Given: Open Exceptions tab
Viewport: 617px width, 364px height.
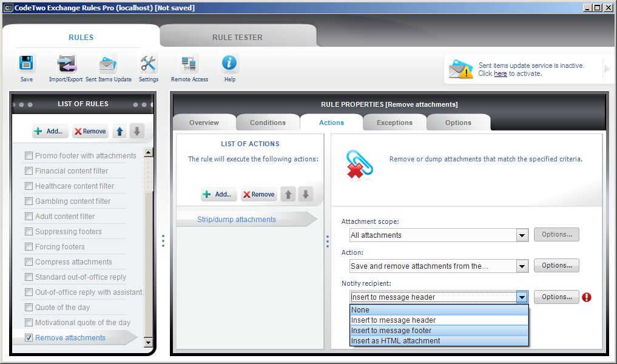Looking at the screenshot, I should point(395,123).
